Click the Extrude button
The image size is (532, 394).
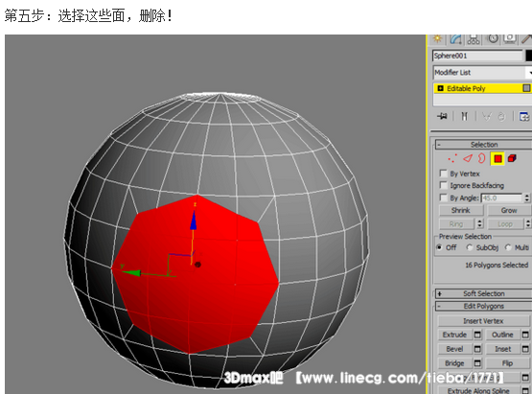coord(455,335)
